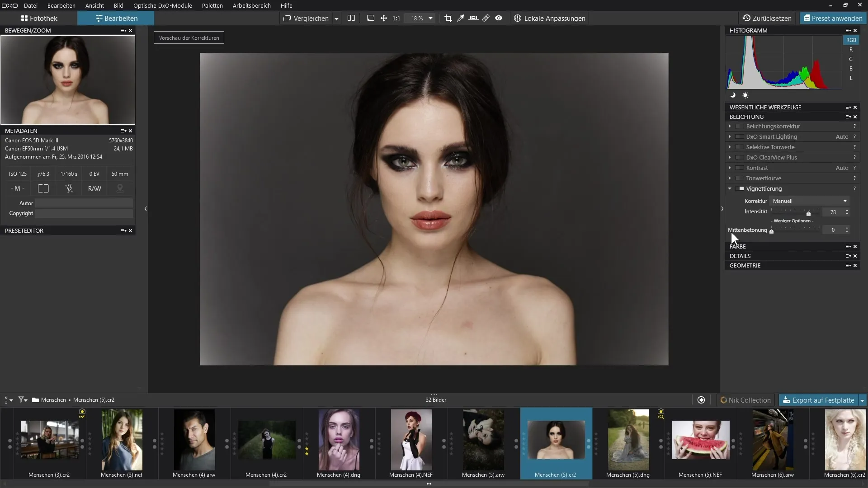Viewport: 868px width, 488px height.
Task: Expand the DxO Smart Lighting section
Action: pyautogui.click(x=730, y=137)
